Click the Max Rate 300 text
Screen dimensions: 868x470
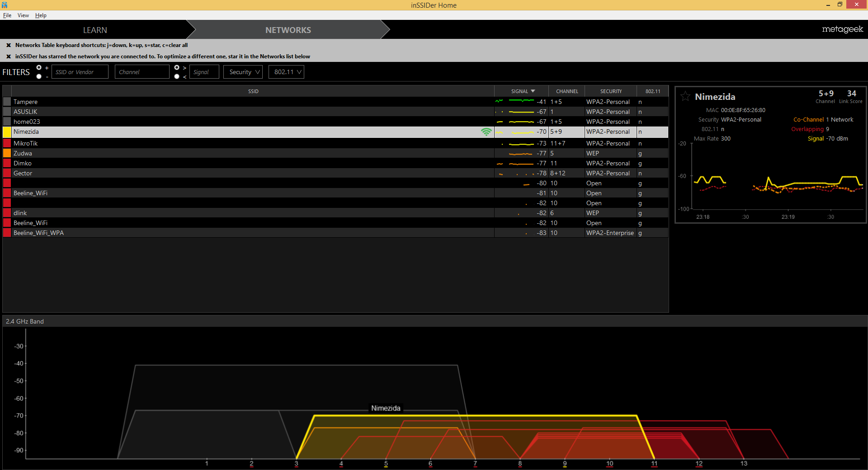[x=712, y=139]
